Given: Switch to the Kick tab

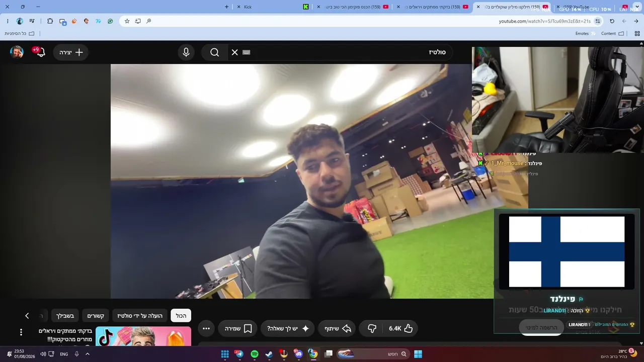Looking at the screenshot, I should pos(272,7).
